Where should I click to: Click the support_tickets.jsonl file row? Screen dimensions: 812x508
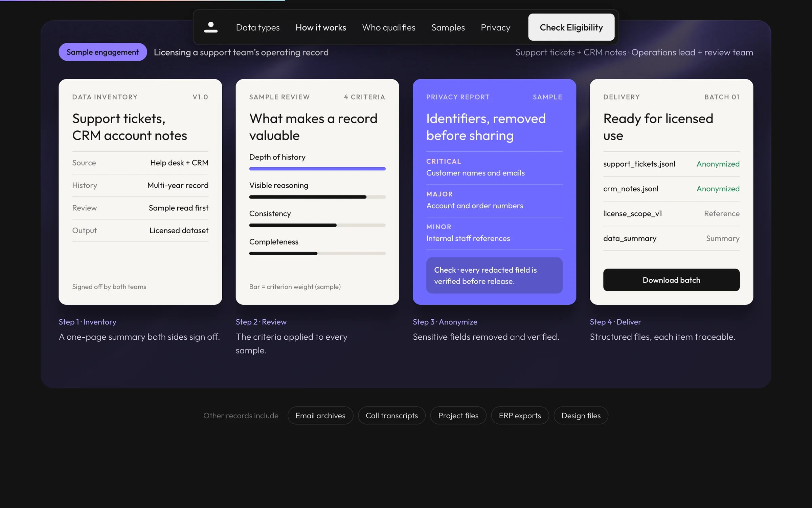point(671,164)
